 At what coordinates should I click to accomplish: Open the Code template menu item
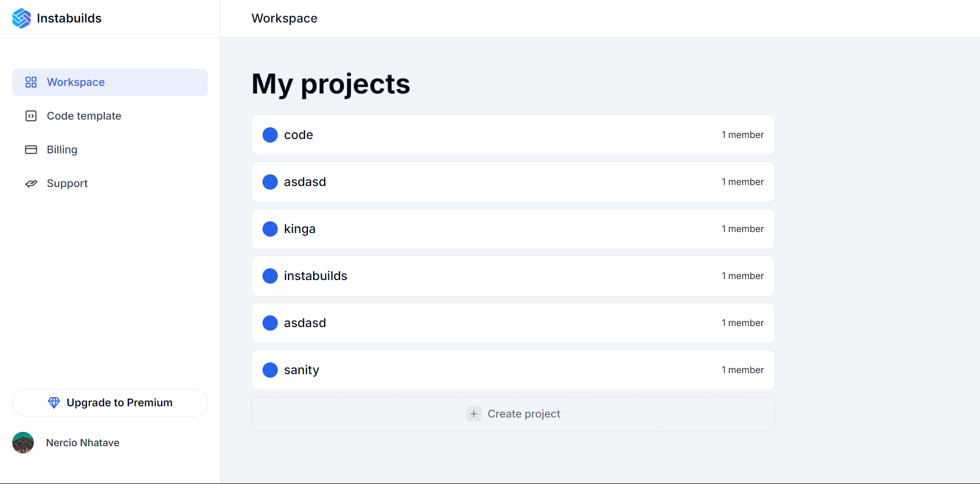(84, 116)
